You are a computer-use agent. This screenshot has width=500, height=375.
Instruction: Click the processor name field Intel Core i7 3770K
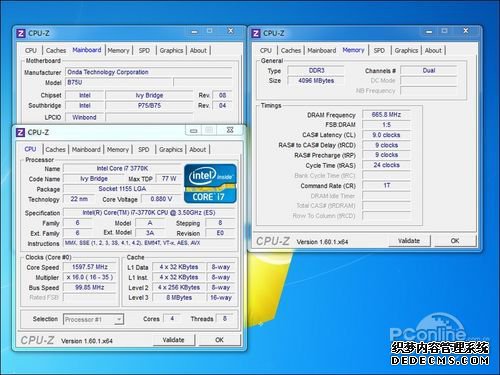122,169
